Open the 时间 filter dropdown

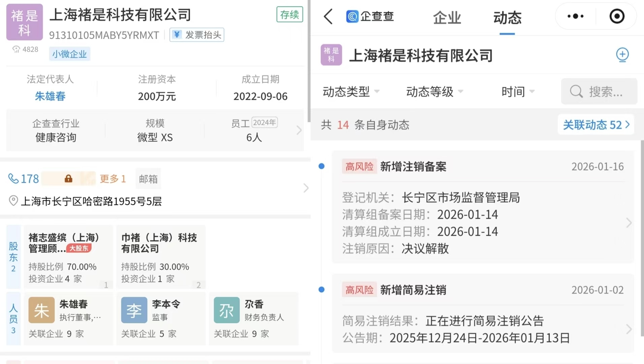click(x=518, y=91)
